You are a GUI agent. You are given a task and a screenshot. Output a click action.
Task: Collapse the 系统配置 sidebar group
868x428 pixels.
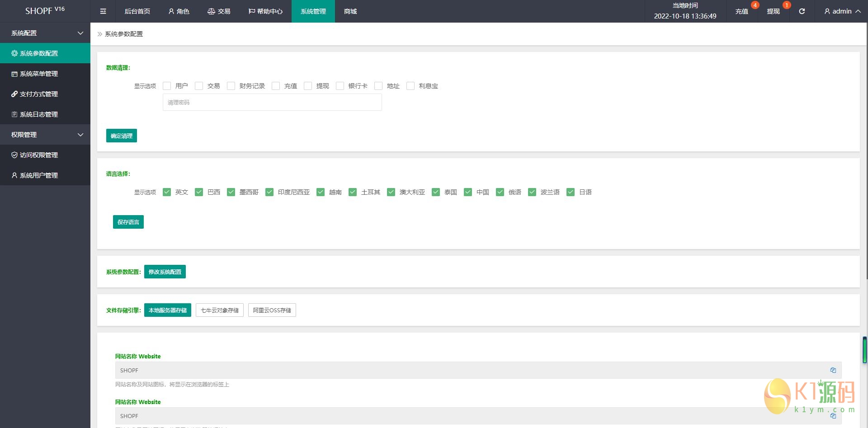click(45, 33)
